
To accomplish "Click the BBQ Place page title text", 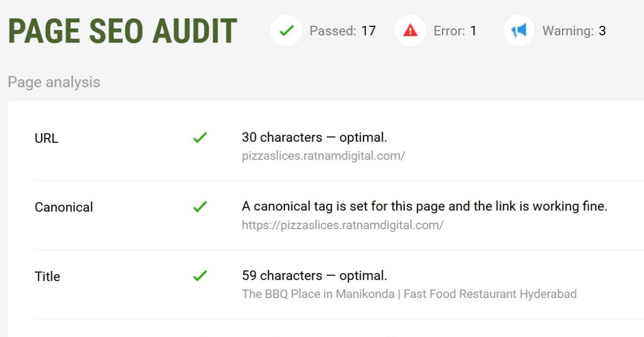I will pos(409,294).
